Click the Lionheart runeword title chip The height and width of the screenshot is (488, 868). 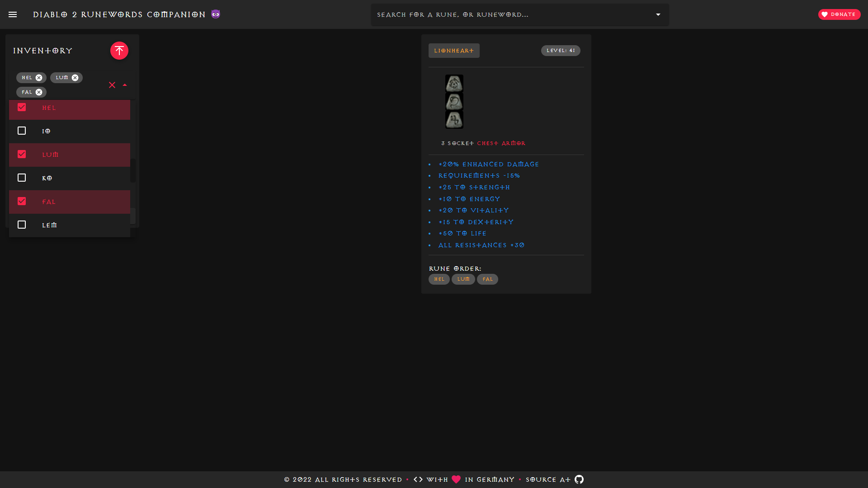click(x=454, y=51)
